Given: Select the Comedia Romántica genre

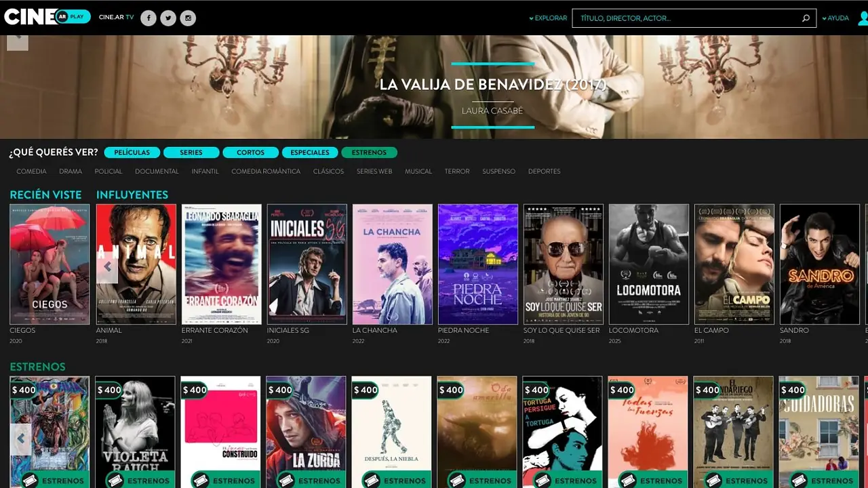Looking at the screenshot, I should pyautogui.click(x=266, y=171).
